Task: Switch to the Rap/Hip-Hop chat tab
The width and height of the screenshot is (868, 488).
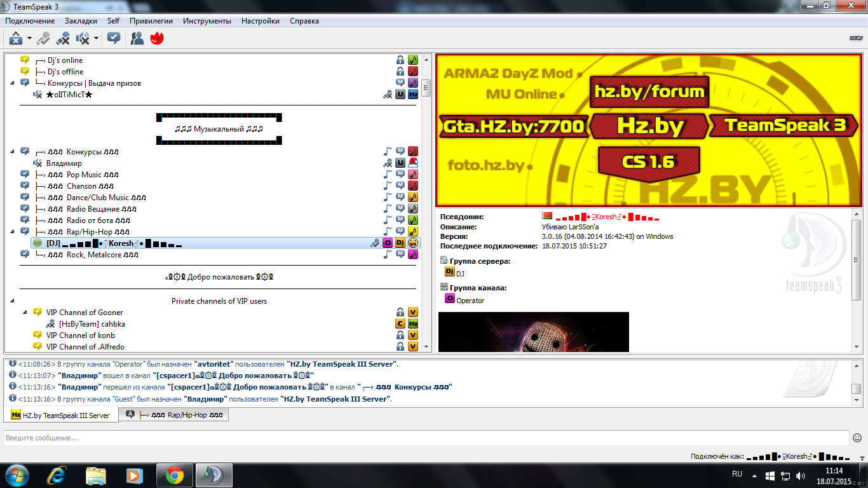Action: point(174,414)
